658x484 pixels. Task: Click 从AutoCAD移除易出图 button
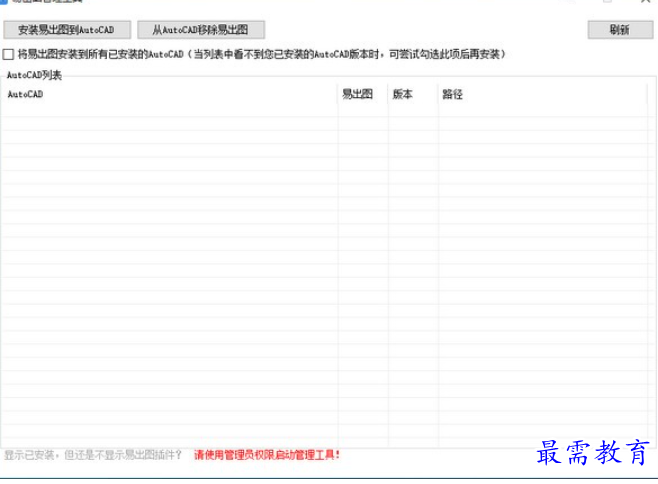(201, 30)
